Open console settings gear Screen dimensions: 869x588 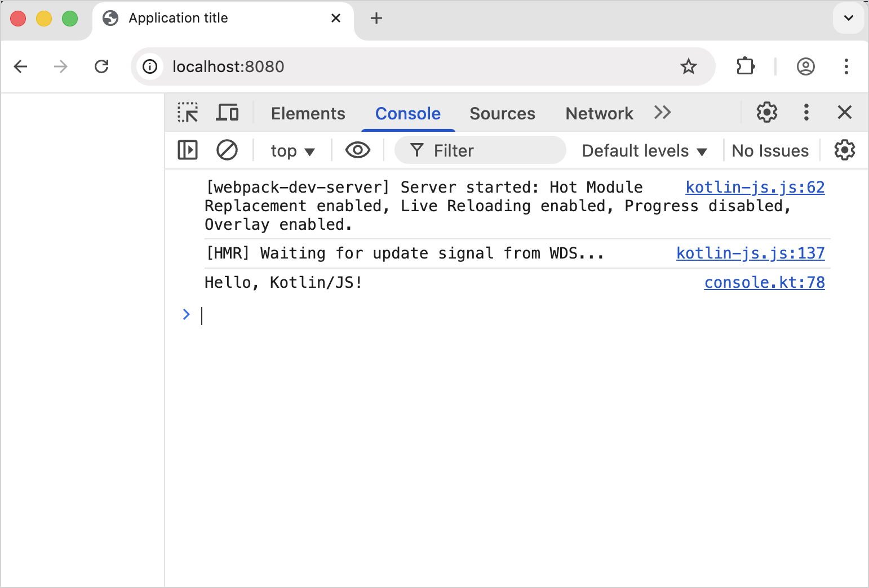(x=844, y=150)
